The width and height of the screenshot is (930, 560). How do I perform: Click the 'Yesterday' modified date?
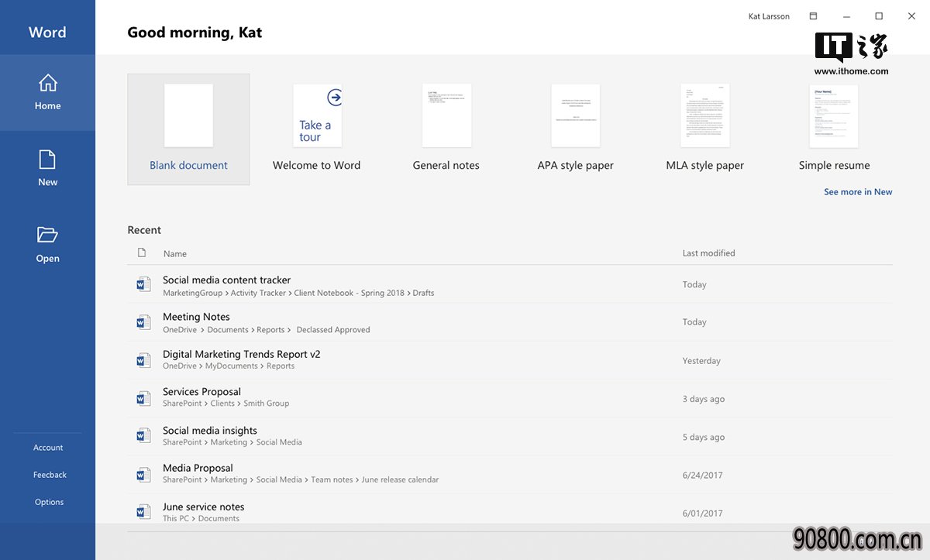(x=701, y=360)
